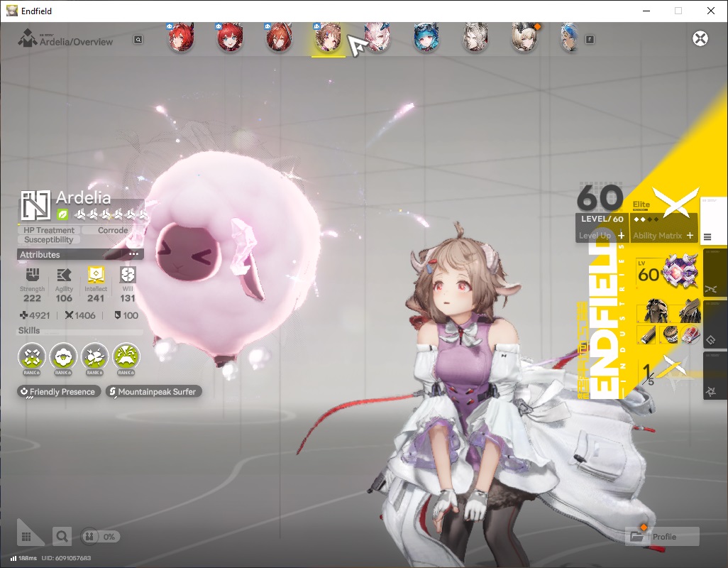Click the rarity stars row under Ardelia
The height and width of the screenshot is (568, 728).
[x=111, y=214]
